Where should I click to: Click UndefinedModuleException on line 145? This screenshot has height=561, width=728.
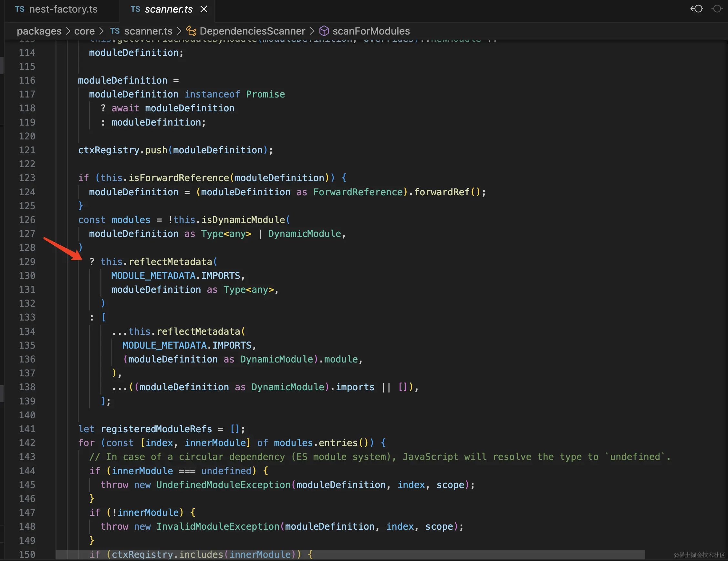pyautogui.click(x=224, y=485)
